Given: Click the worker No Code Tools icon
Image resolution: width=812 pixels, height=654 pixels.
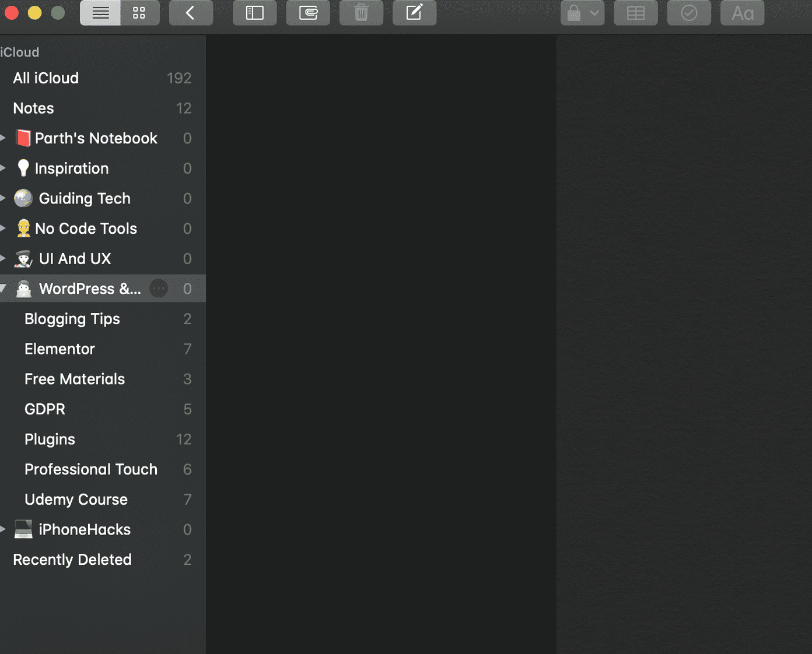Looking at the screenshot, I should 23,228.
